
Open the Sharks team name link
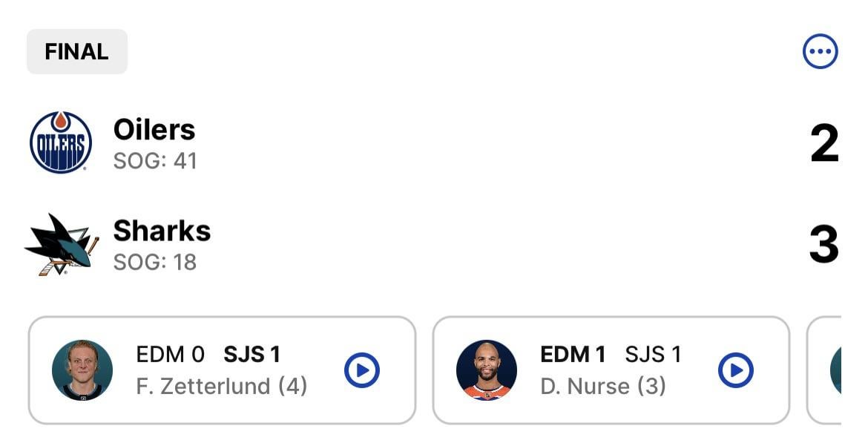tap(162, 231)
